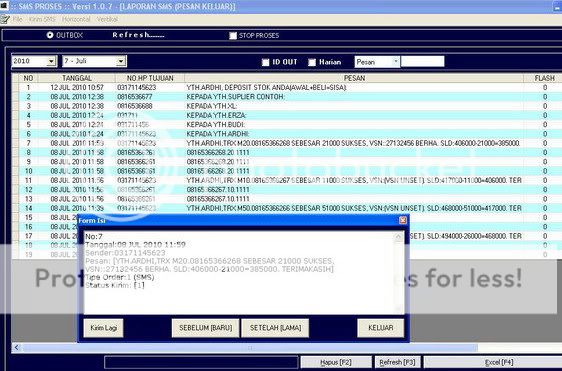Open the File menu
562x371 pixels.
coord(18,19)
